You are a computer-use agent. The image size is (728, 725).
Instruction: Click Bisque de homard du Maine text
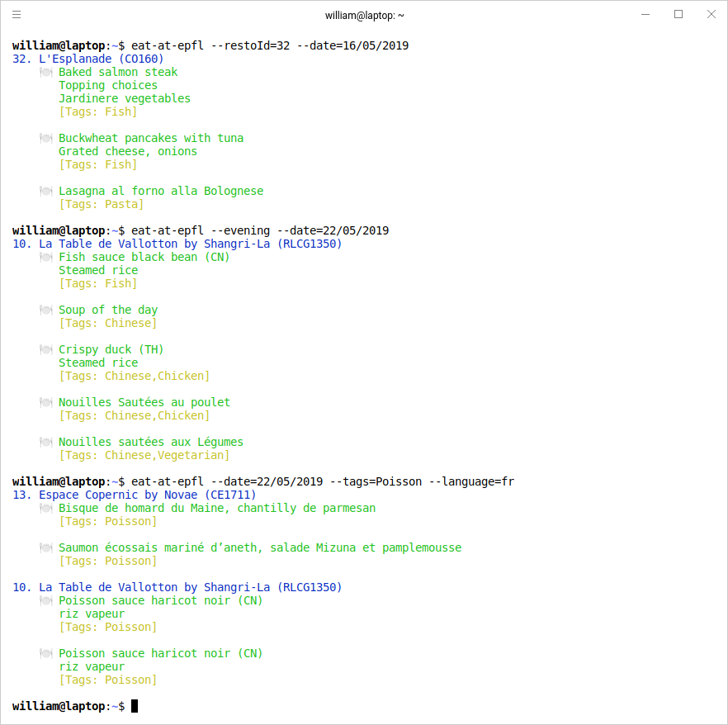217,509
